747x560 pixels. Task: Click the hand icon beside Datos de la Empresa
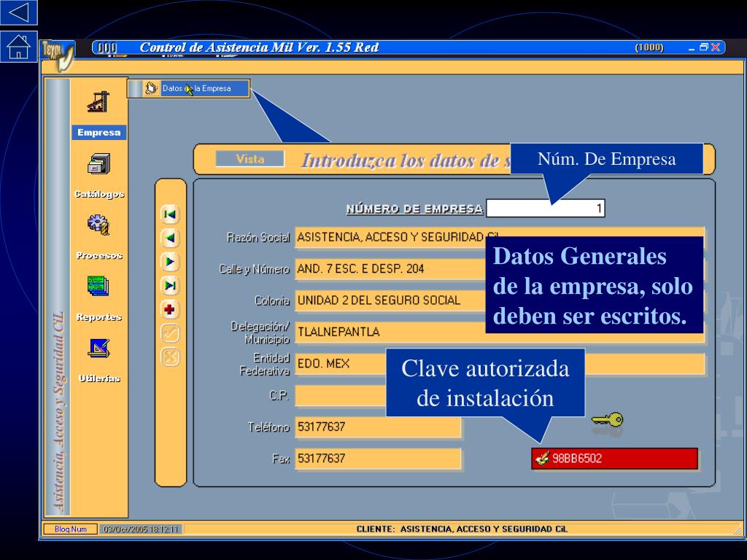150,88
